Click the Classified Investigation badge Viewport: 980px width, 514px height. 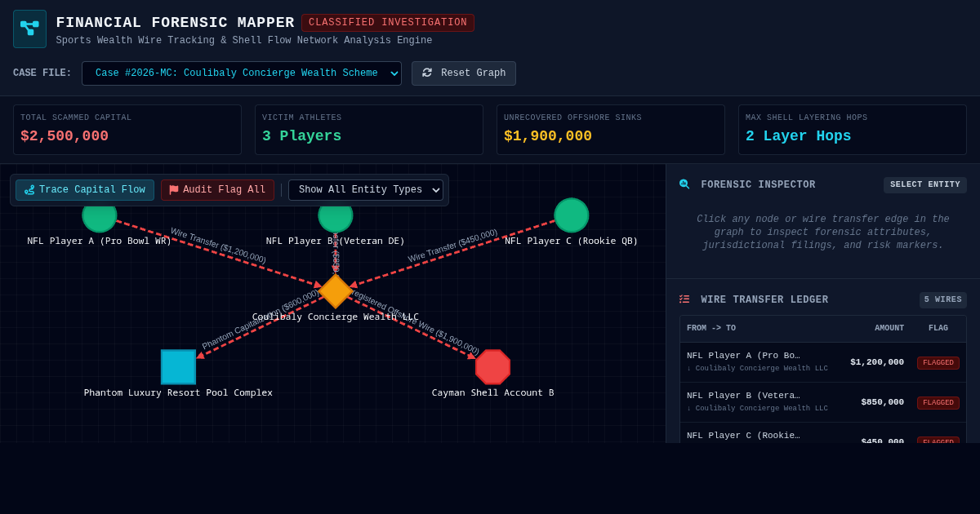click(388, 23)
